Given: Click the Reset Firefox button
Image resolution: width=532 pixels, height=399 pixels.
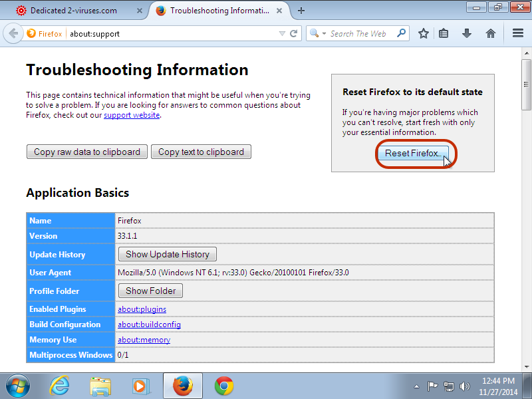Looking at the screenshot, I should pos(412,154).
